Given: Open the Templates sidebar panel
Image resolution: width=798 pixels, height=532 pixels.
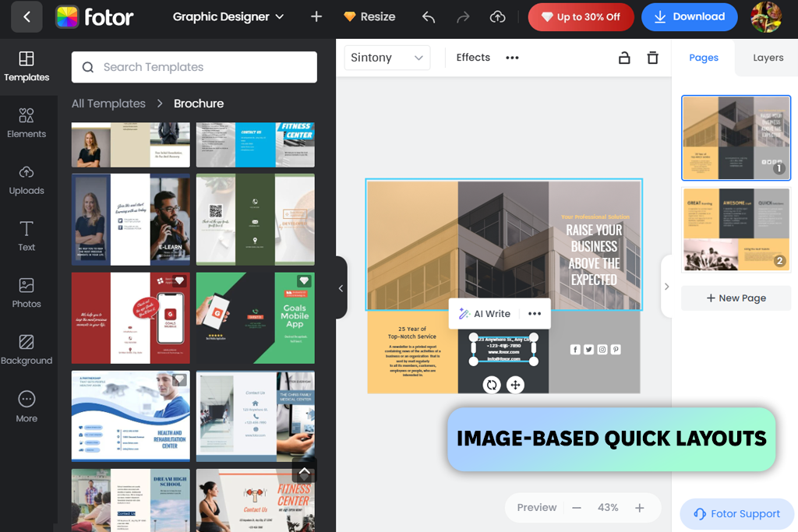Looking at the screenshot, I should (26, 67).
